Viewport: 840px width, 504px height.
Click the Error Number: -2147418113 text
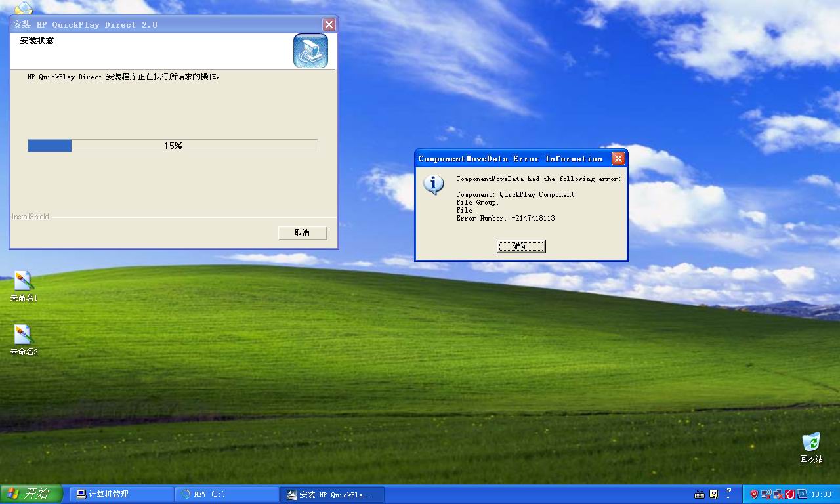[x=505, y=218]
